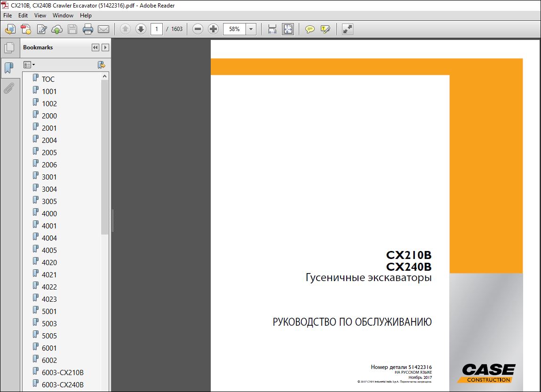Open bookmark 2001
Image resolution: width=541 pixels, height=392 pixels.
pos(49,128)
